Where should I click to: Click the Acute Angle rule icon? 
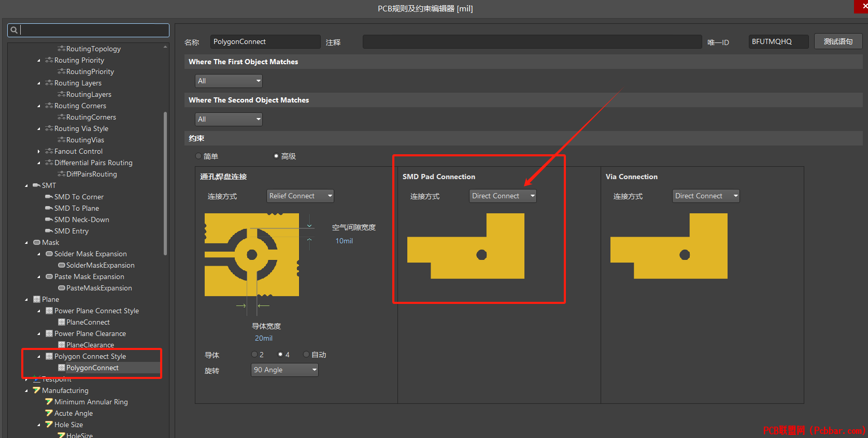pyautogui.click(x=49, y=413)
